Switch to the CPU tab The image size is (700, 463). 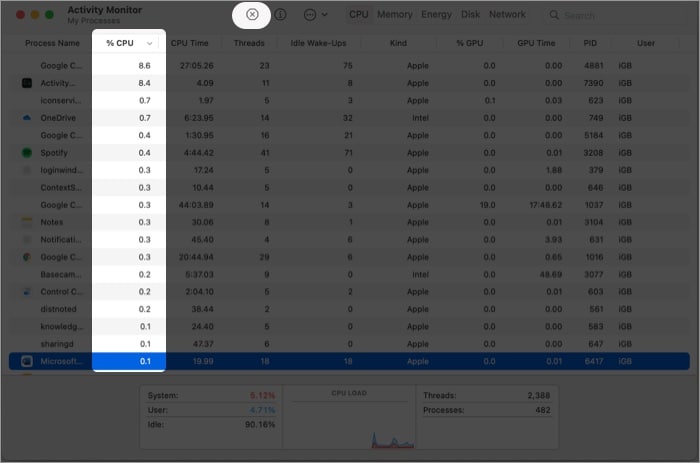(x=358, y=15)
